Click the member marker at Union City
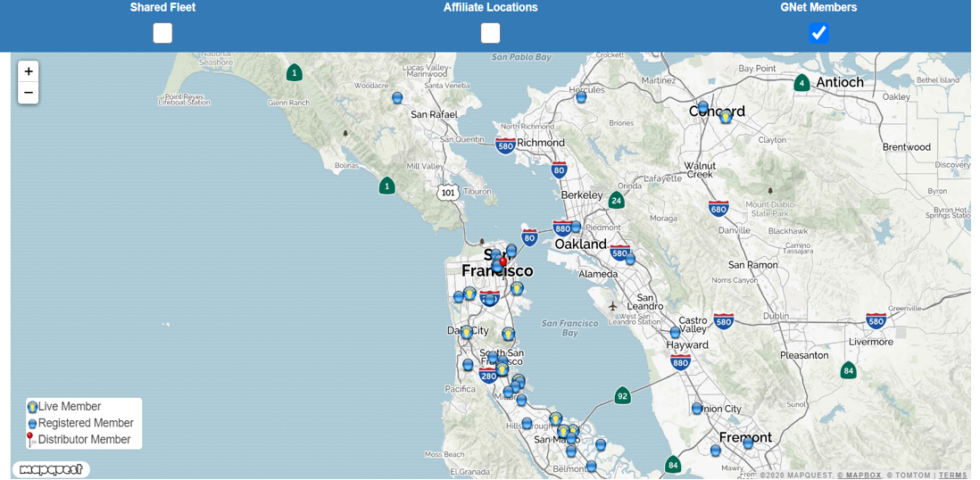The image size is (980, 480). (x=697, y=409)
